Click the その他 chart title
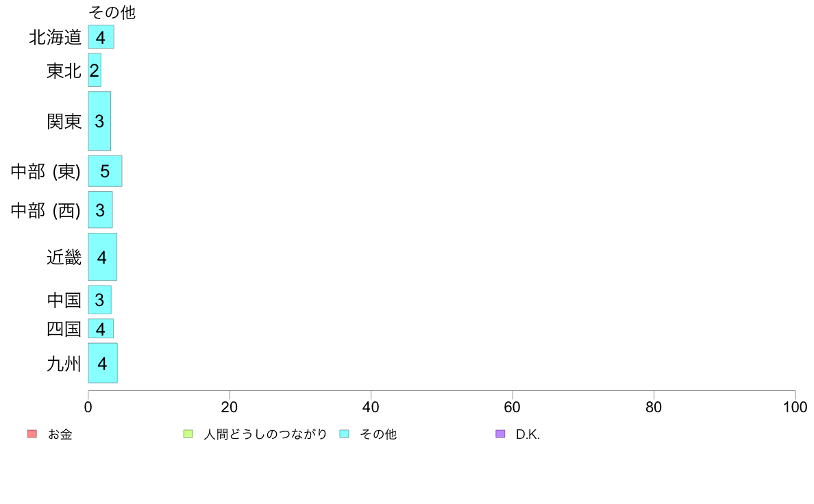This screenshot has width=814, height=504. coord(112,12)
